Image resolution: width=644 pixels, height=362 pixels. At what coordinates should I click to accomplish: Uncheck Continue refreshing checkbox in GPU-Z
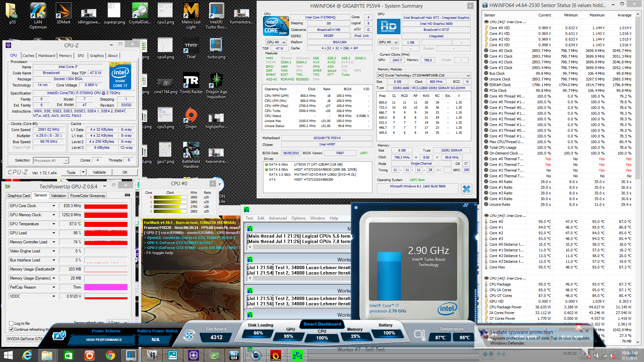click(11, 329)
